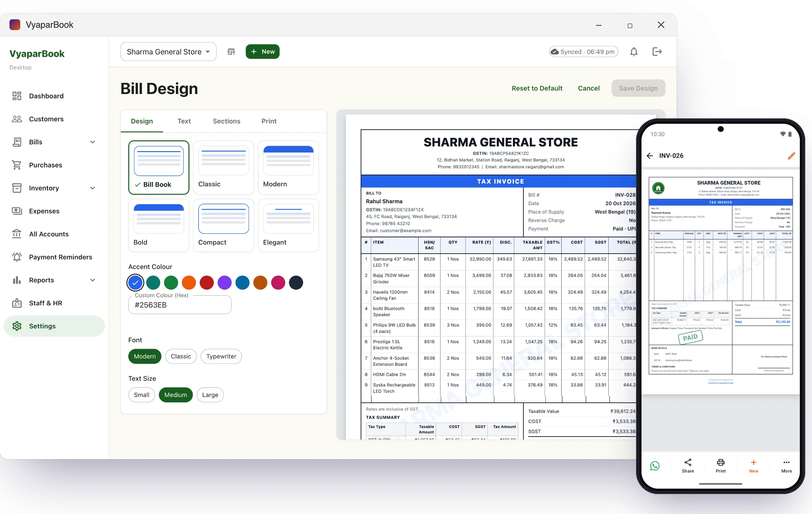The height and width of the screenshot is (514, 812).
Task: Click the Reports bar chart icon
Action: pyautogui.click(x=17, y=280)
